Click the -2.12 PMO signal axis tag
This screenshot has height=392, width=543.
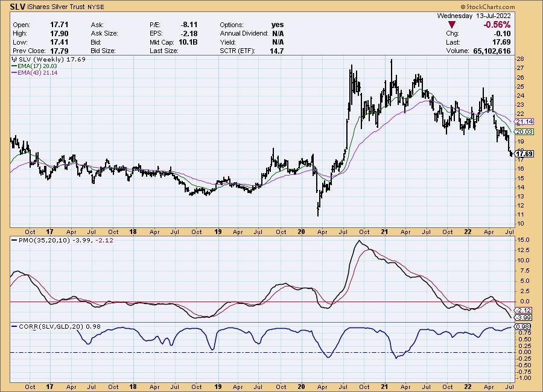coord(523,310)
